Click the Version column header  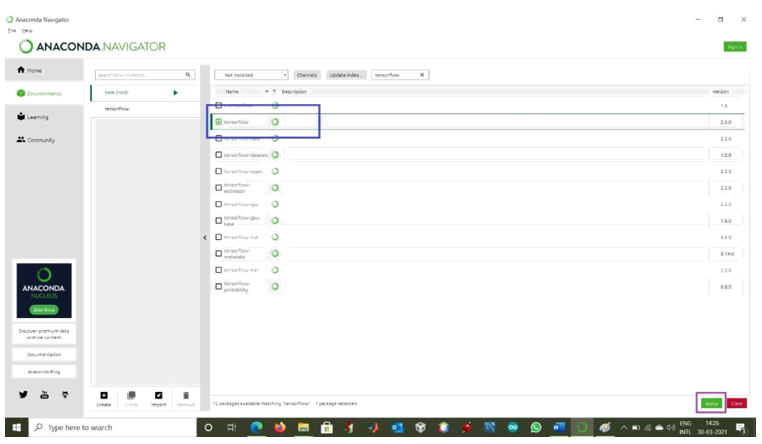point(720,91)
